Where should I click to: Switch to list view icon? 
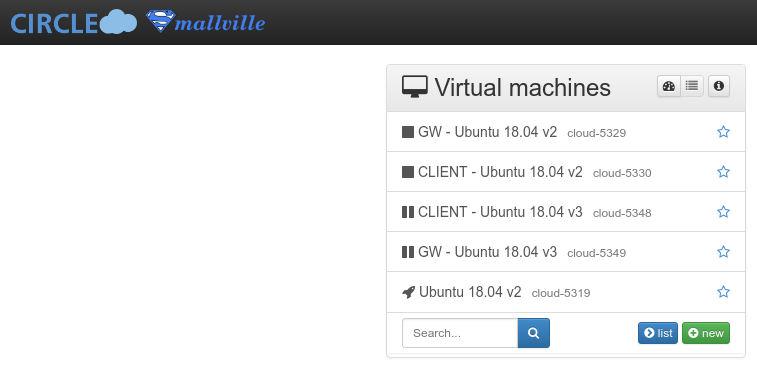(x=692, y=86)
